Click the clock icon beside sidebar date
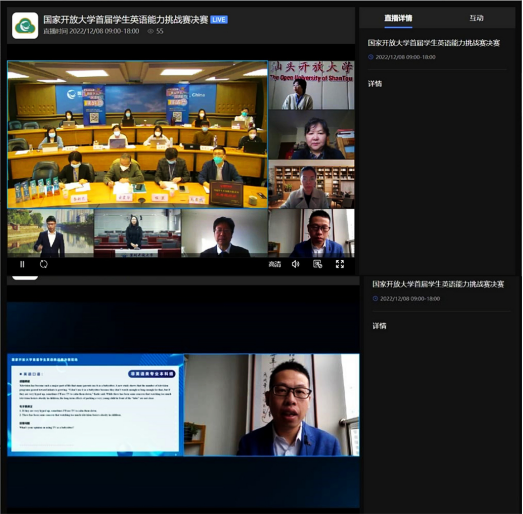 (370, 57)
